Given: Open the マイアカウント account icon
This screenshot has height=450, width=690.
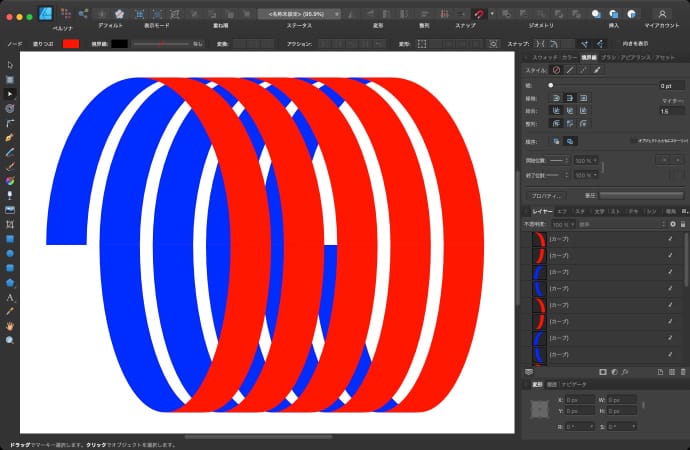Looking at the screenshot, I should point(661,13).
